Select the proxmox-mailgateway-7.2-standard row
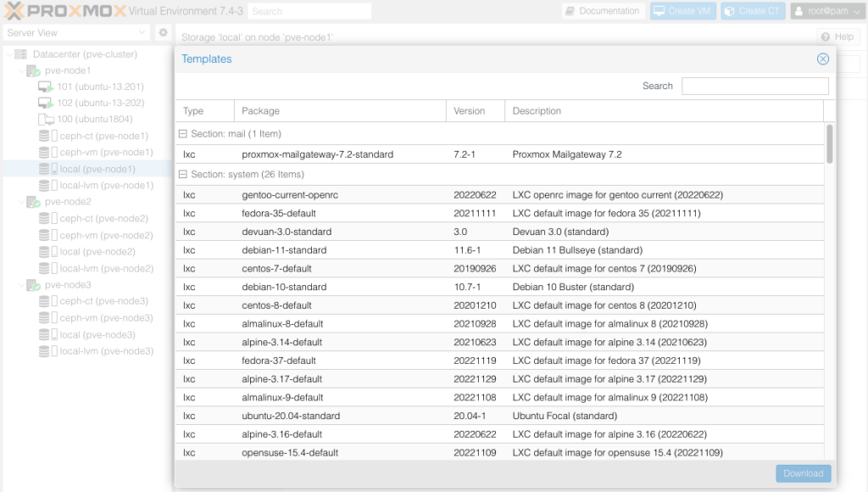The width and height of the screenshot is (868, 492). [500, 154]
